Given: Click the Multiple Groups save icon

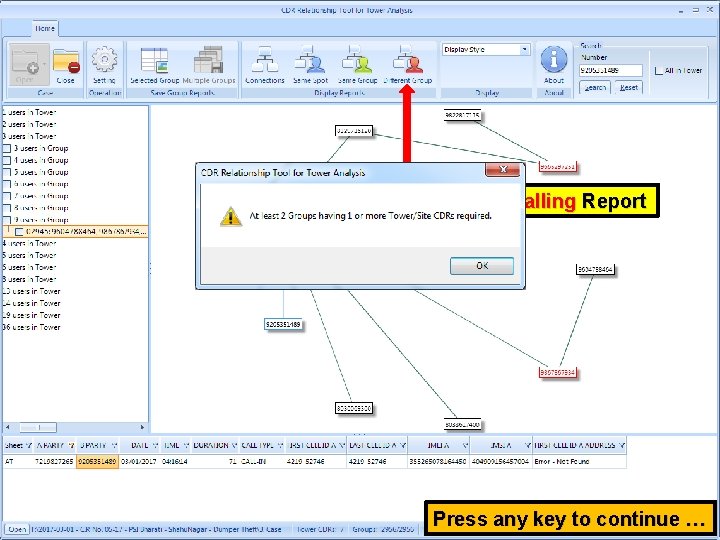Looking at the screenshot, I should click(x=208, y=60).
